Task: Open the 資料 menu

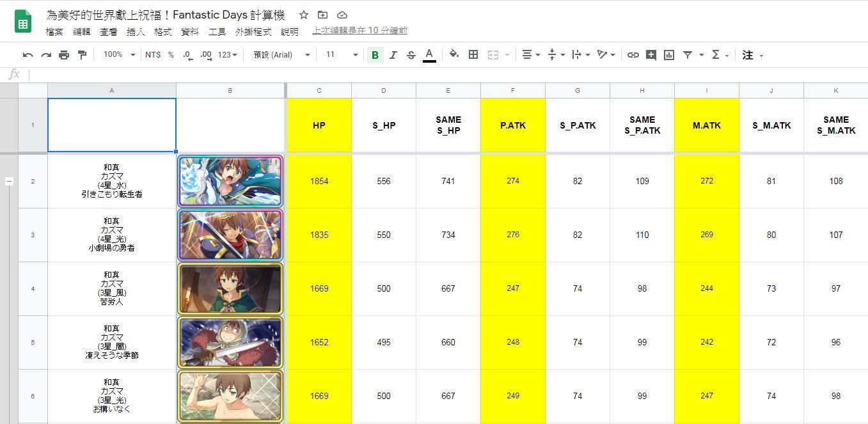Action: (x=190, y=31)
